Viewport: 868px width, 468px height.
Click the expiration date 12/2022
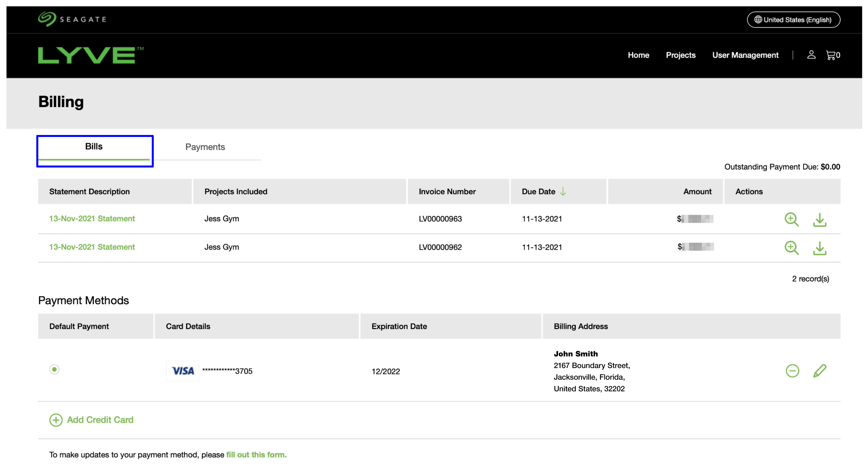tap(386, 371)
